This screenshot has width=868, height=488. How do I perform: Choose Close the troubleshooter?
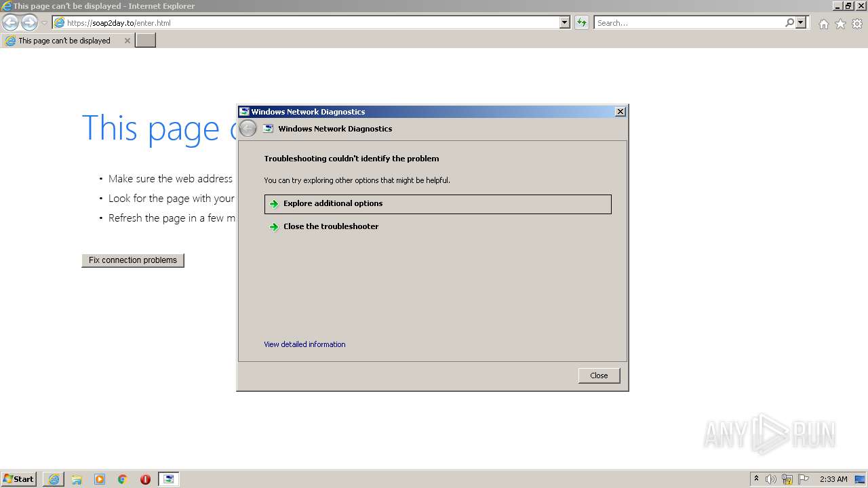click(438, 227)
